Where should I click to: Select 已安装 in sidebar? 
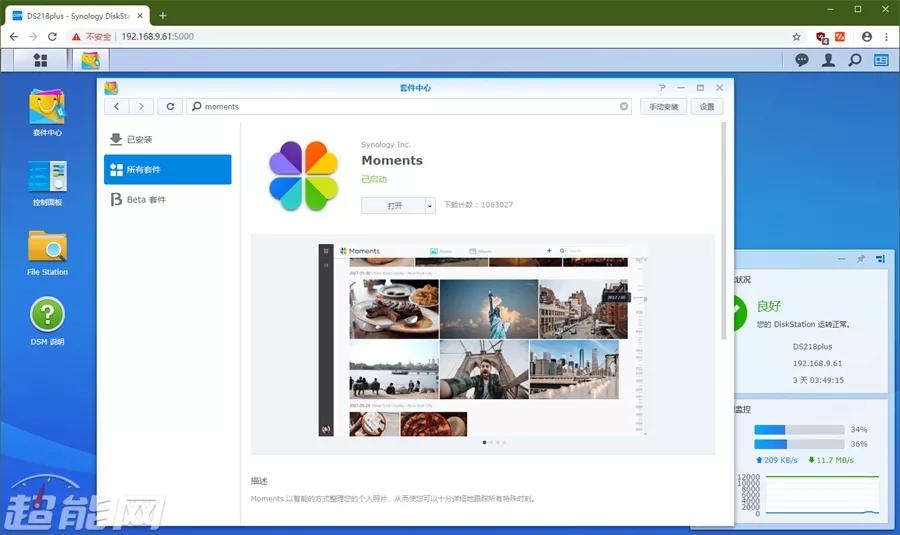pos(168,139)
